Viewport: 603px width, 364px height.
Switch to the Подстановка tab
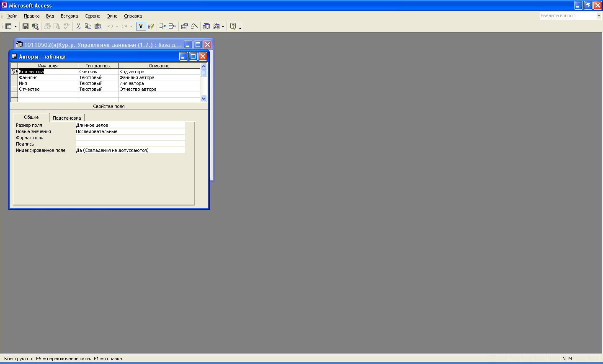pyautogui.click(x=67, y=118)
